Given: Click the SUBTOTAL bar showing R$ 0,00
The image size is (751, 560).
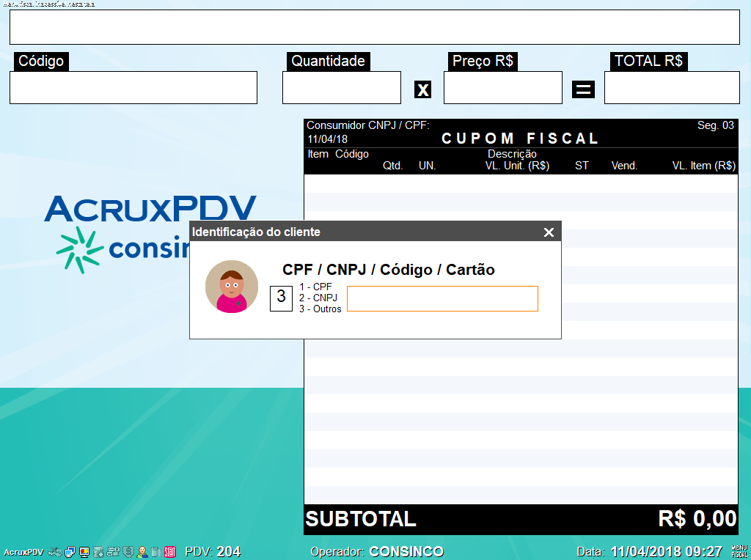Looking at the screenshot, I should click(x=521, y=519).
